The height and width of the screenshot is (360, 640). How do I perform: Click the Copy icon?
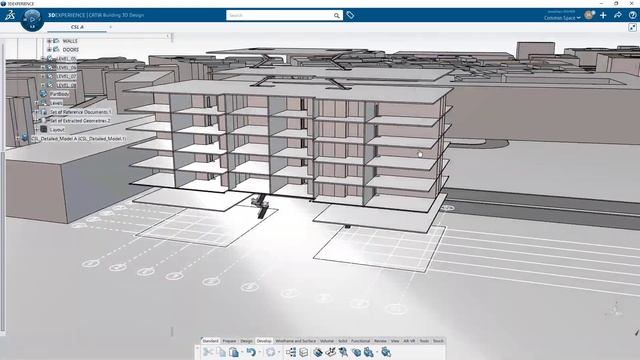click(x=221, y=352)
